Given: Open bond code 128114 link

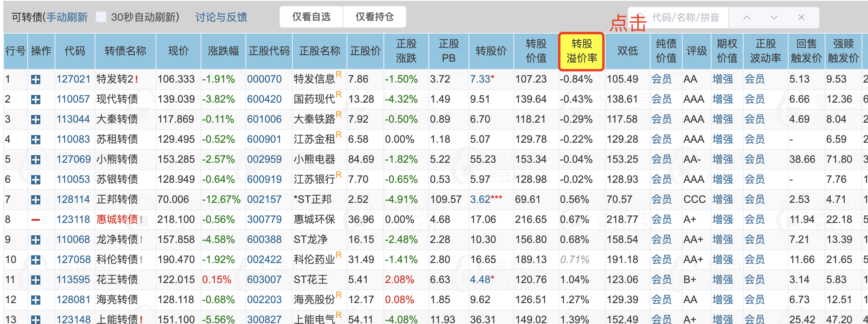Looking at the screenshot, I should coord(73,199).
